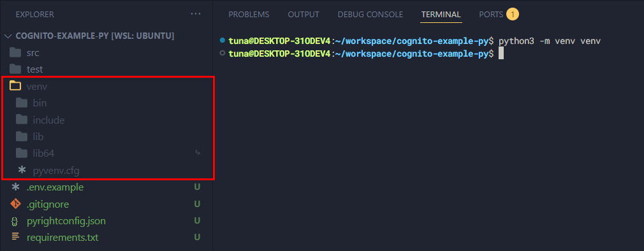Click the pyrightconfig.json braces icon
This screenshot has width=644, height=251.
(x=15, y=221)
